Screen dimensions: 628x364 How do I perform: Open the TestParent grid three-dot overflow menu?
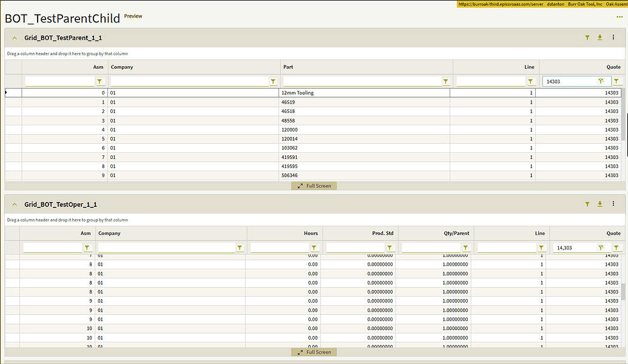coord(613,38)
